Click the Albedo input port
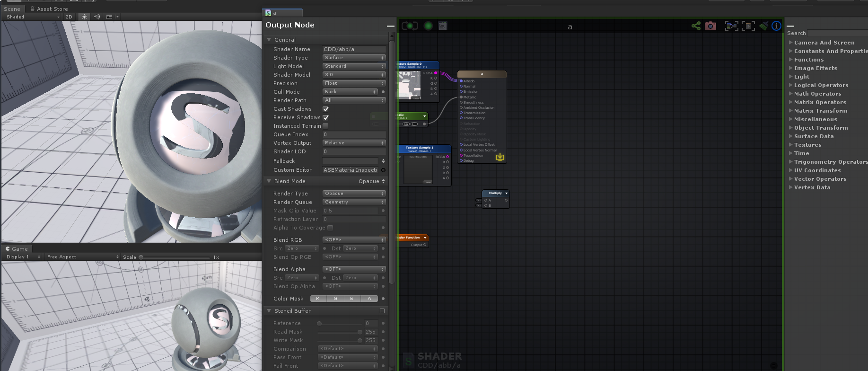 461,81
